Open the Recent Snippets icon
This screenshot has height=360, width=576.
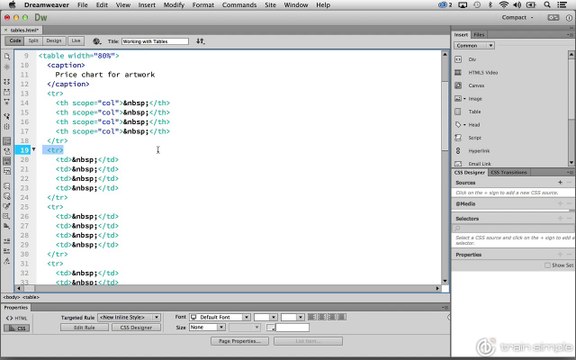7,216
